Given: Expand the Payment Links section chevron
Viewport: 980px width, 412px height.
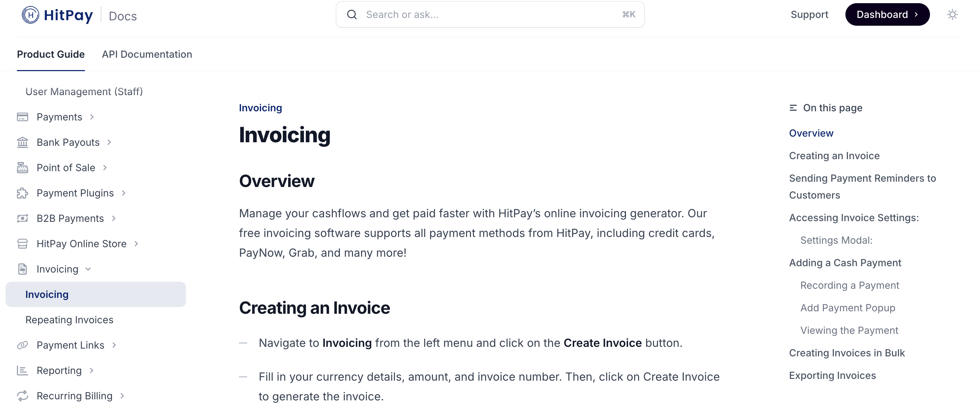Looking at the screenshot, I should click(x=114, y=345).
